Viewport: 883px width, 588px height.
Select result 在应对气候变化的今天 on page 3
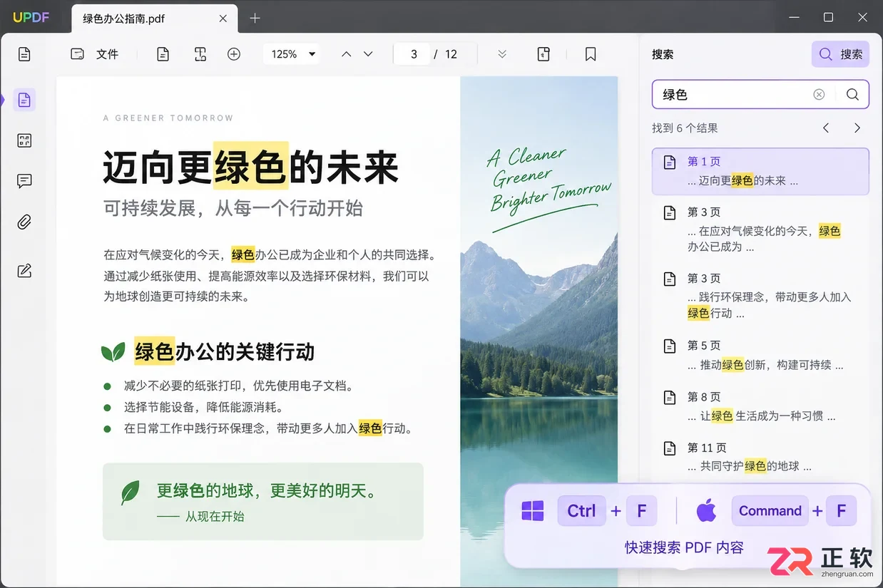coord(760,229)
